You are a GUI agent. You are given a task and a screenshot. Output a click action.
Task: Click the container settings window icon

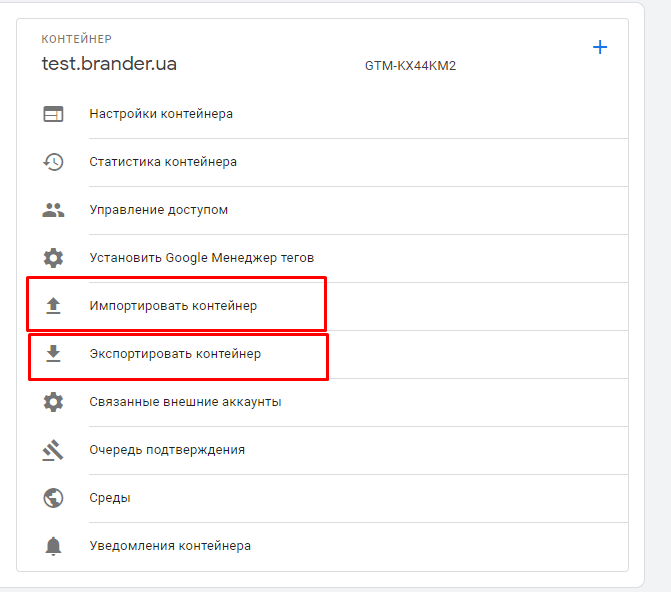(x=53, y=114)
